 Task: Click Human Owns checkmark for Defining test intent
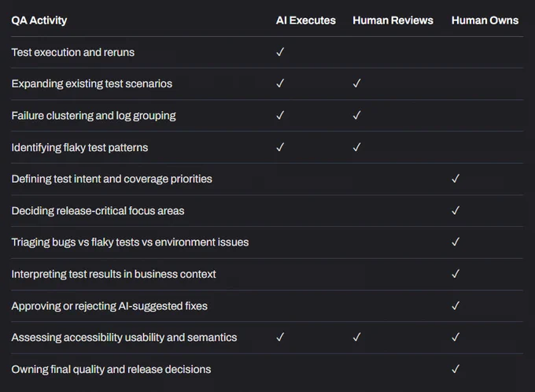456,179
